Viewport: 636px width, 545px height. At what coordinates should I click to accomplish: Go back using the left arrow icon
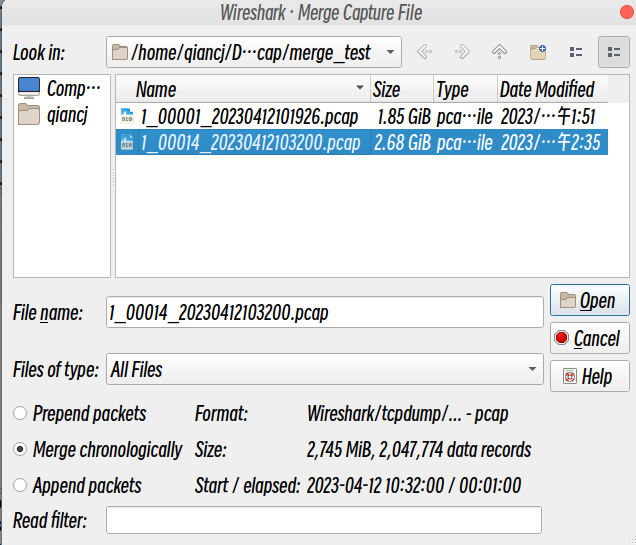point(424,52)
